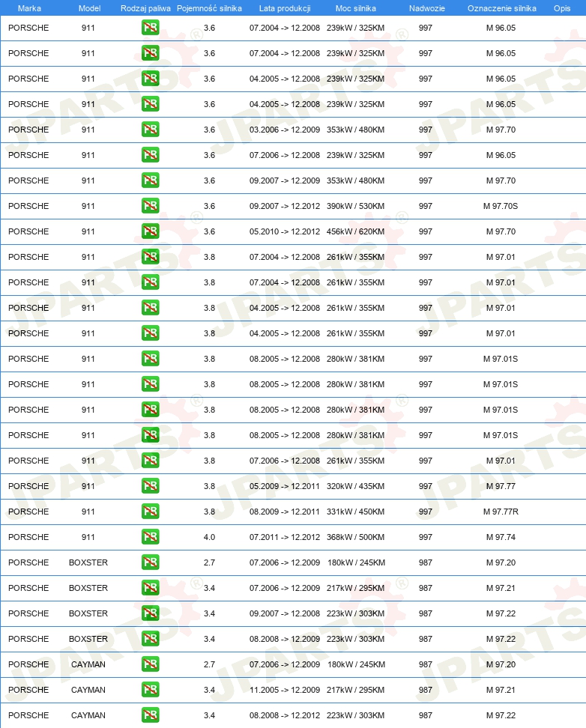586x728 pixels.
Task: Click PORSCHE in the M 97.77R row
Action: tap(28, 512)
